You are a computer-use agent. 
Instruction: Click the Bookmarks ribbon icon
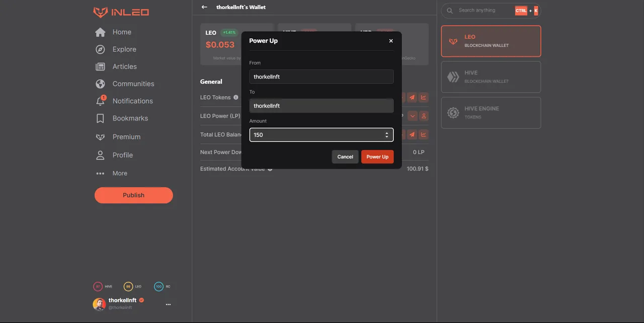[x=100, y=118]
